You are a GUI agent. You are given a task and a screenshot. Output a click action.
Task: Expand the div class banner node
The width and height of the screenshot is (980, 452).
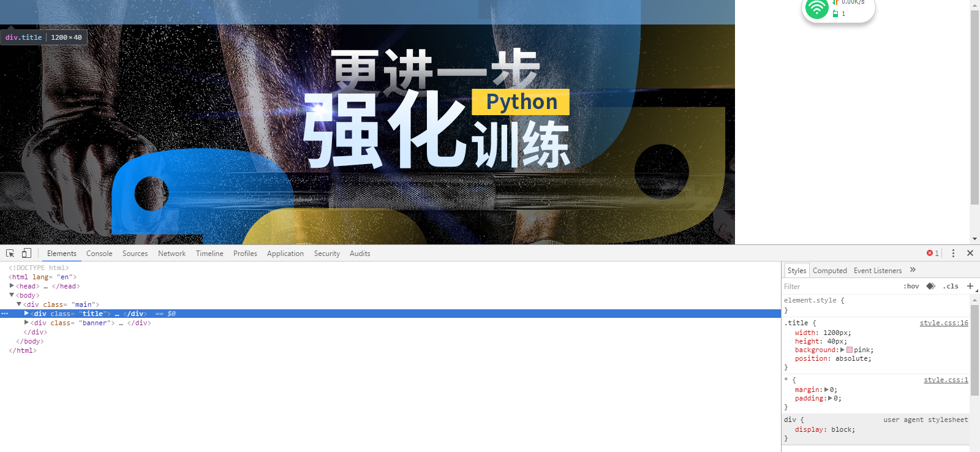(26, 323)
